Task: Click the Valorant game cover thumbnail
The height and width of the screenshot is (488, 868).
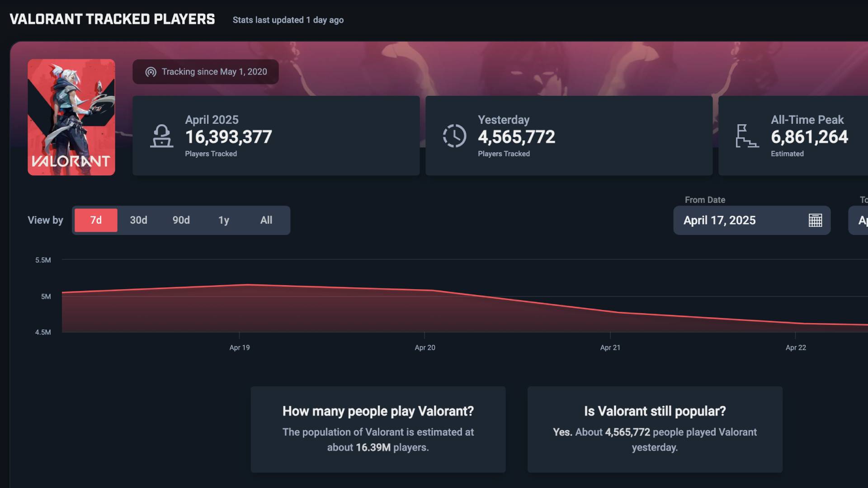Action: click(x=71, y=117)
